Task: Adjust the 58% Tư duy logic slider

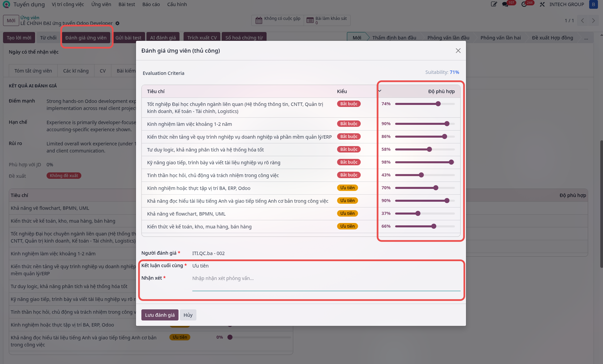Action: click(x=425, y=149)
